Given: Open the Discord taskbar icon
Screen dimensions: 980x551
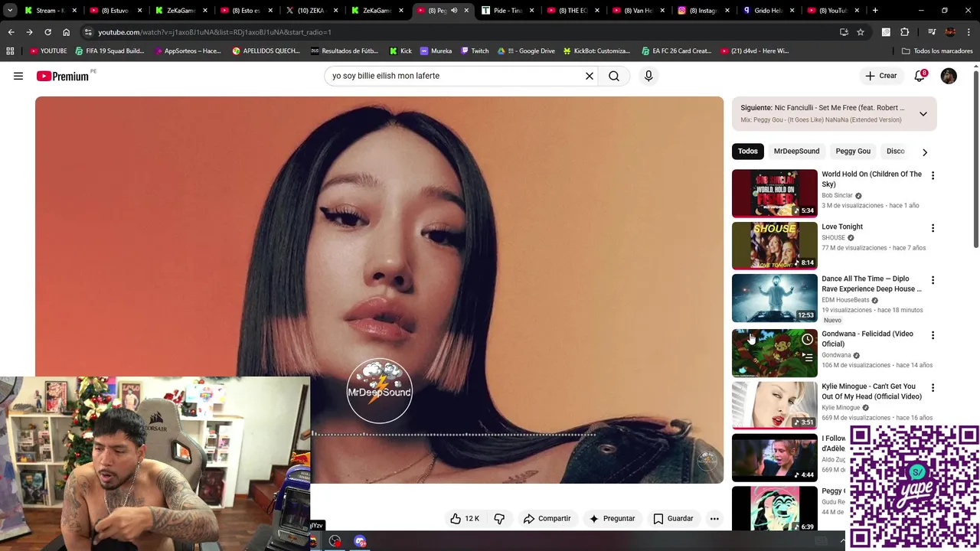Looking at the screenshot, I should (360, 541).
